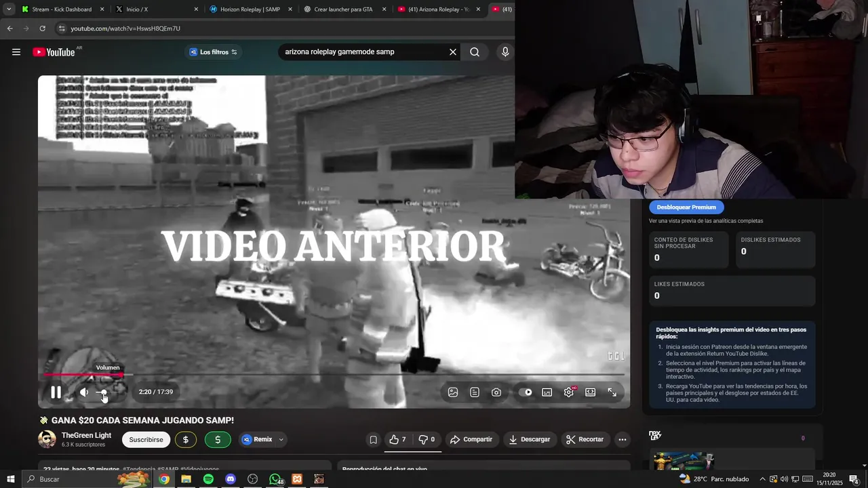Open the tab search dropdown arrow
This screenshot has width=868, height=488.
click(x=8, y=9)
